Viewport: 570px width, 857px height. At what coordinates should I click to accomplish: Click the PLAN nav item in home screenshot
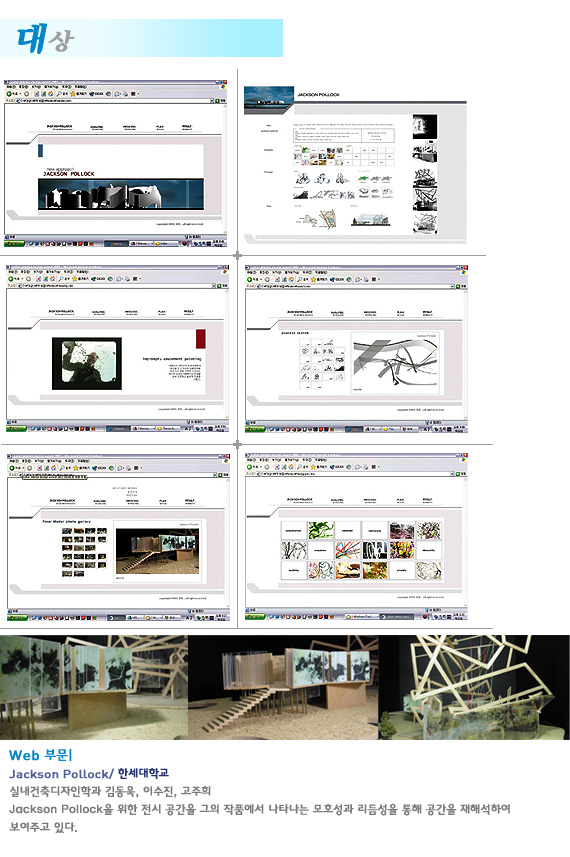pyautogui.click(x=160, y=127)
